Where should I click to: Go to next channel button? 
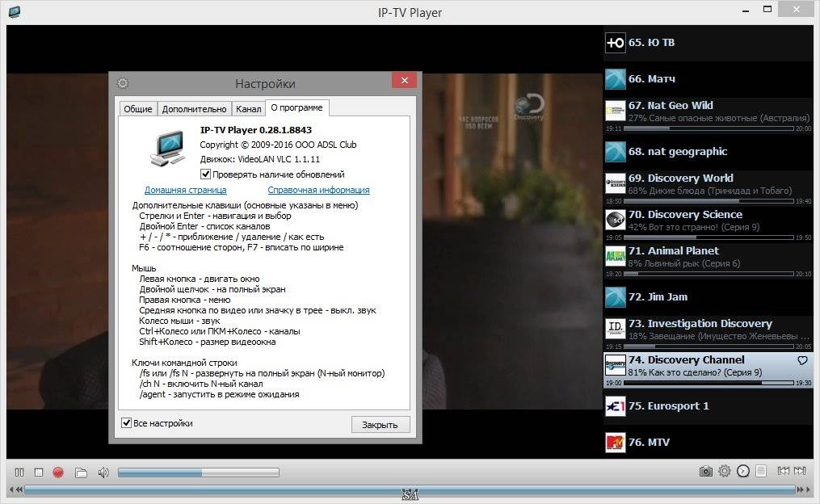800,471
